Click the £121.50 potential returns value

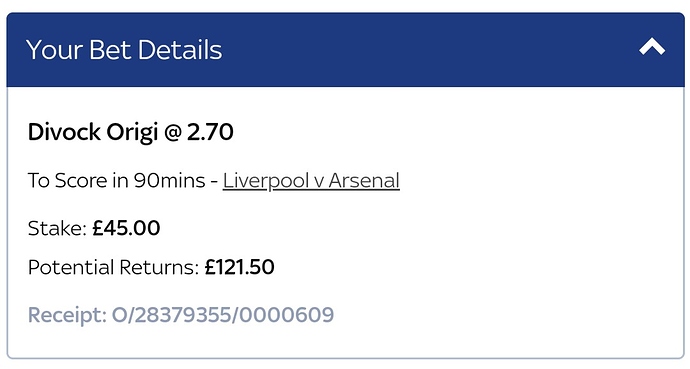click(x=239, y=267)
